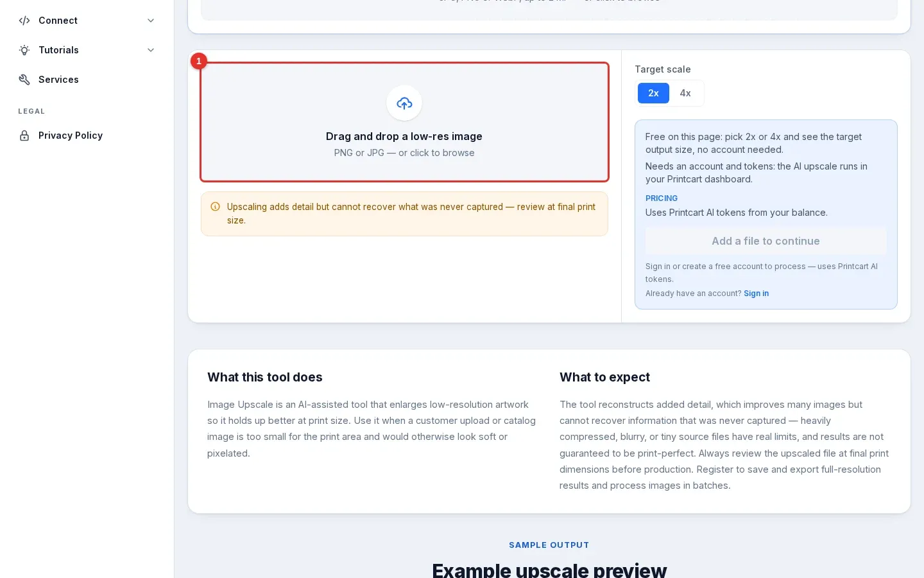Click the cloud upload icon
Image resolution: width=924 pixels, height=578 pixels.
coord(404,103)
